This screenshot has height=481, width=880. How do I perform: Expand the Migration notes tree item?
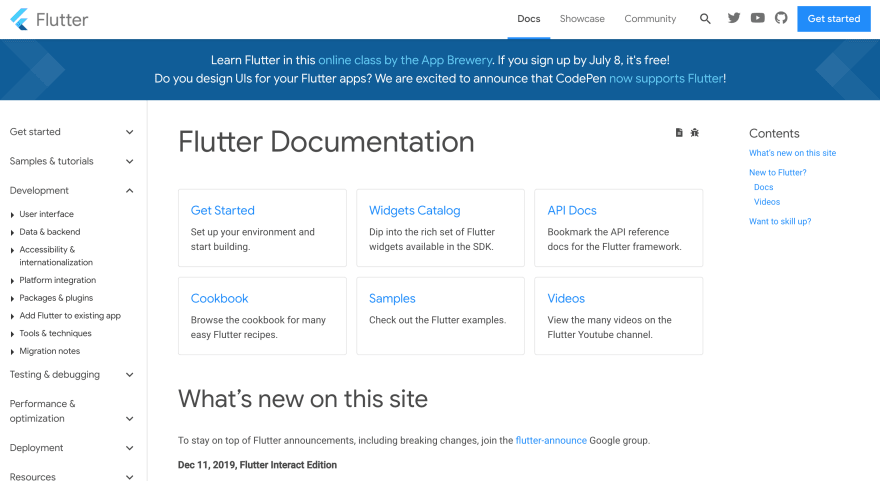coord(45,351)
